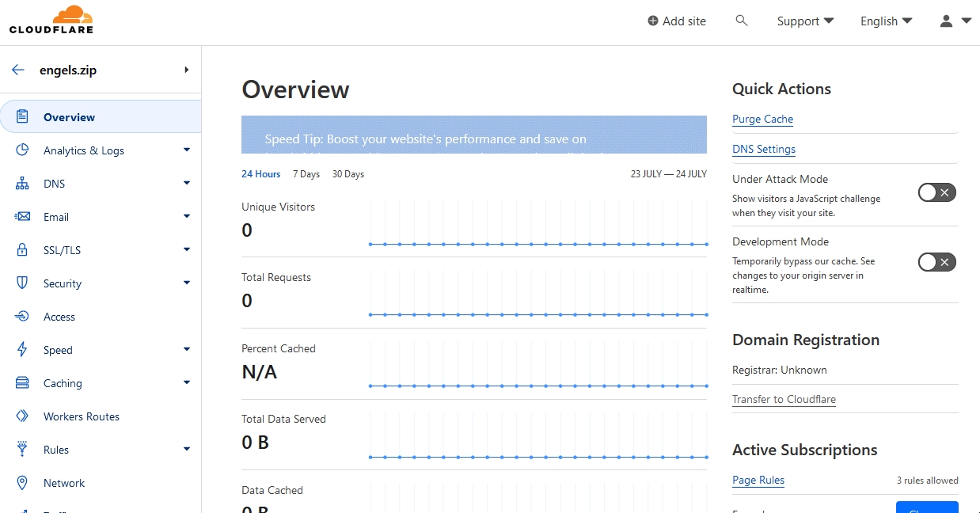This screenshot has width=980, height=513.
Task: Expand the Security submenu arrow
Action: (x=187, y=283)
